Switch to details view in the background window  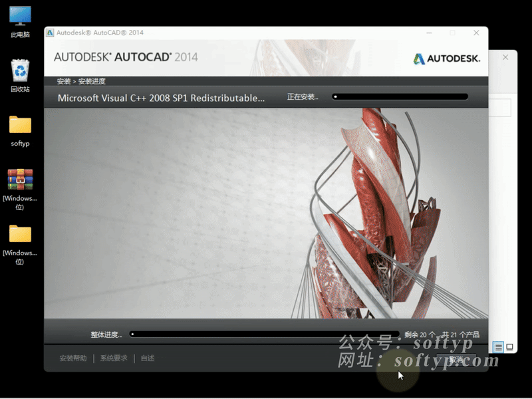[498, 346]
